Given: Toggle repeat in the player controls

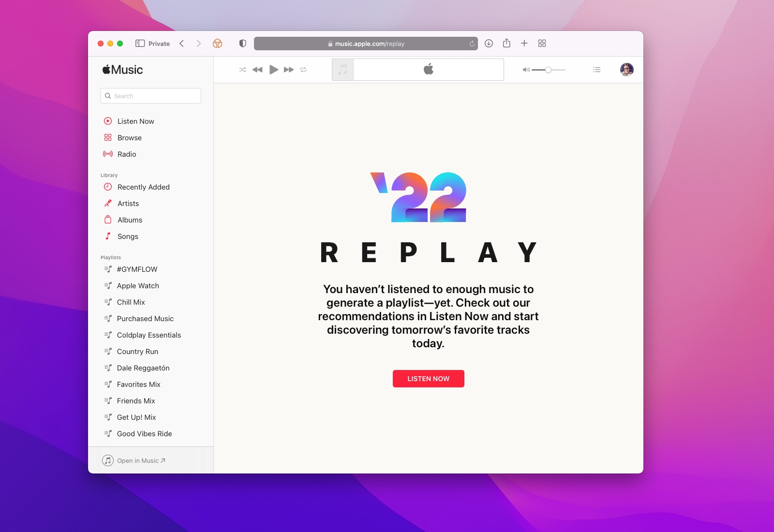Looking at the screenshot, I should coord(303,70).
